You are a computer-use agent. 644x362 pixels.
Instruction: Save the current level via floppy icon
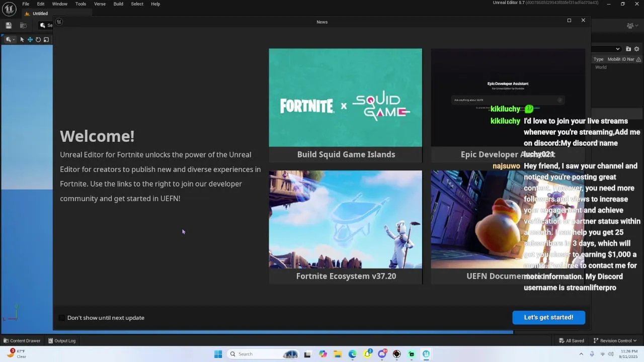click(x=9, y=26)
